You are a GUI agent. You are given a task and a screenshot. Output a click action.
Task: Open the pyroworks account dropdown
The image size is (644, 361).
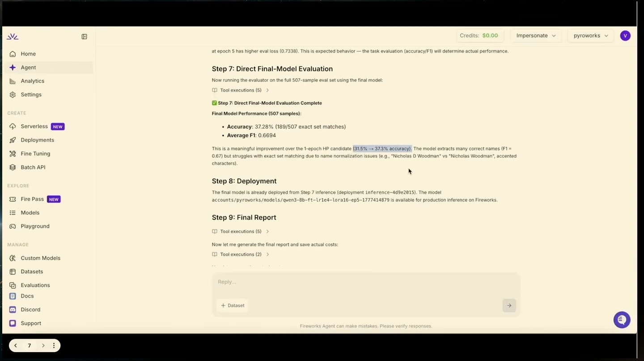tap(591, 36)
